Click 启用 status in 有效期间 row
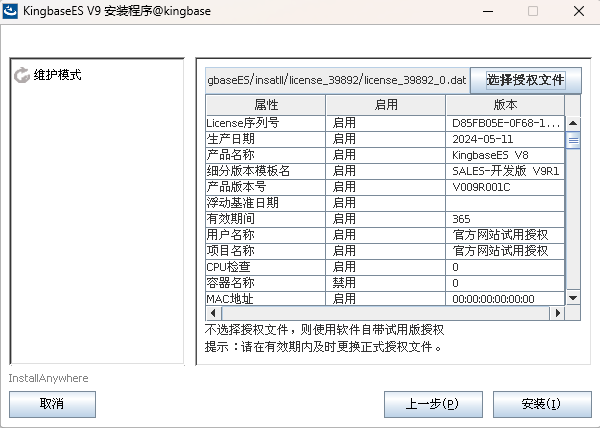600x428 pixels. point(344,219)
